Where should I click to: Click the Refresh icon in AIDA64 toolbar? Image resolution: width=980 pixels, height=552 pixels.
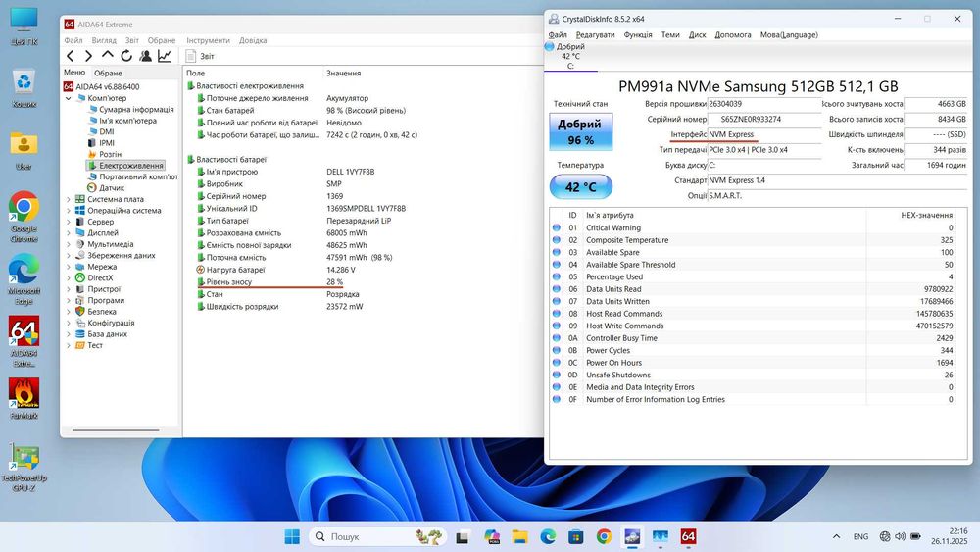[126, 56]
